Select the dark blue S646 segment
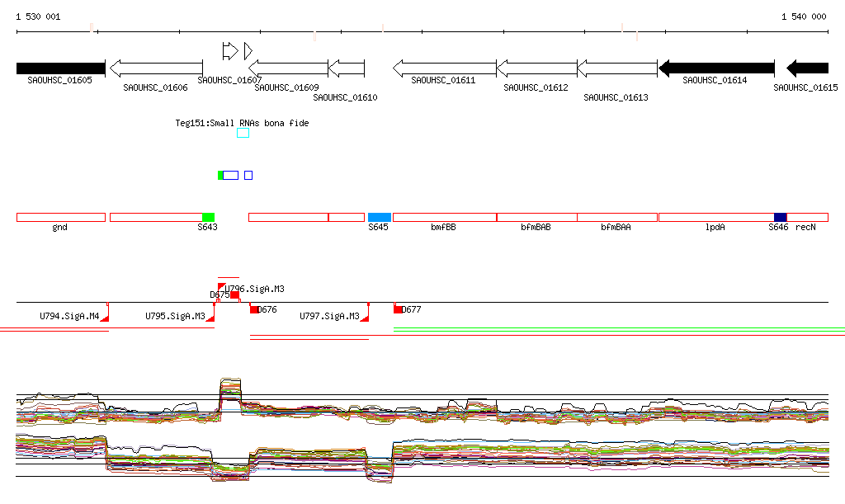 (x=780, y=217)
